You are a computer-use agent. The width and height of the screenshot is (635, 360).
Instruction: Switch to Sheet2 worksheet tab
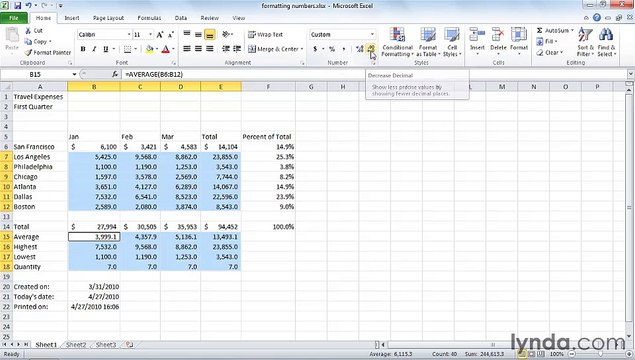pyautogui.click(x=76, y=345)
